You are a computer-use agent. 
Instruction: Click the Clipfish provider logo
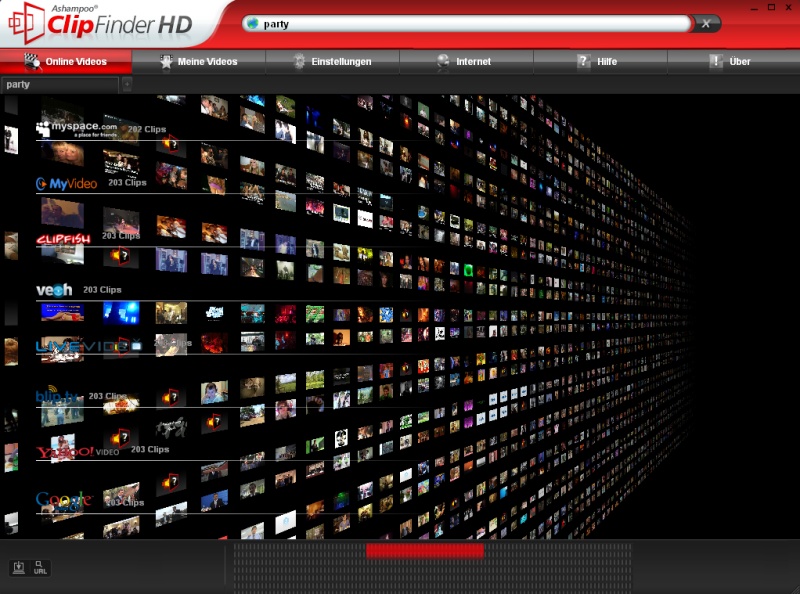click(63, 238)
